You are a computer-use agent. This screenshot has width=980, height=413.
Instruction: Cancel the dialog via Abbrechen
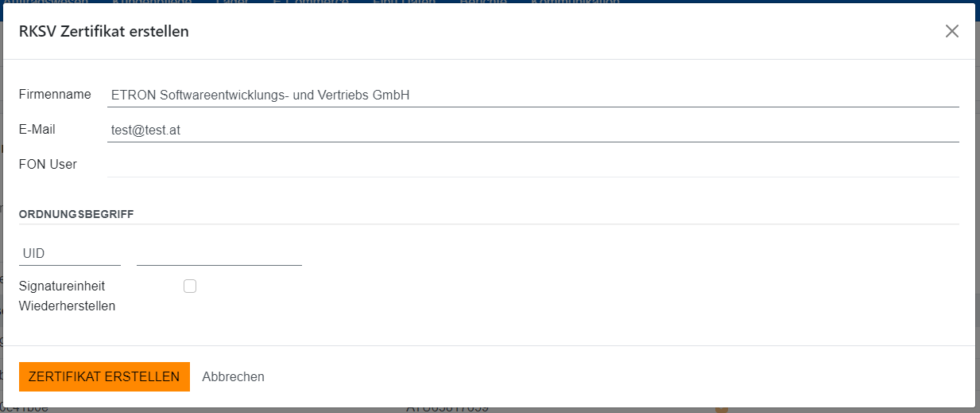(x=233, y=376)
